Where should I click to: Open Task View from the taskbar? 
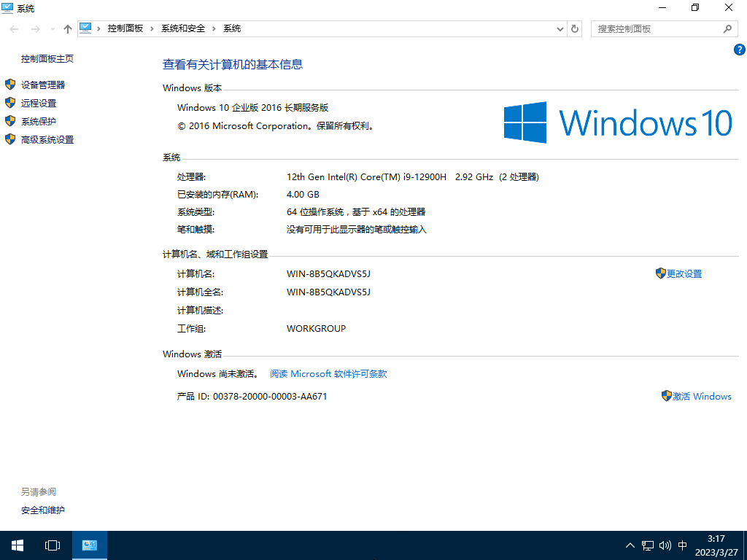click(52, 545)
